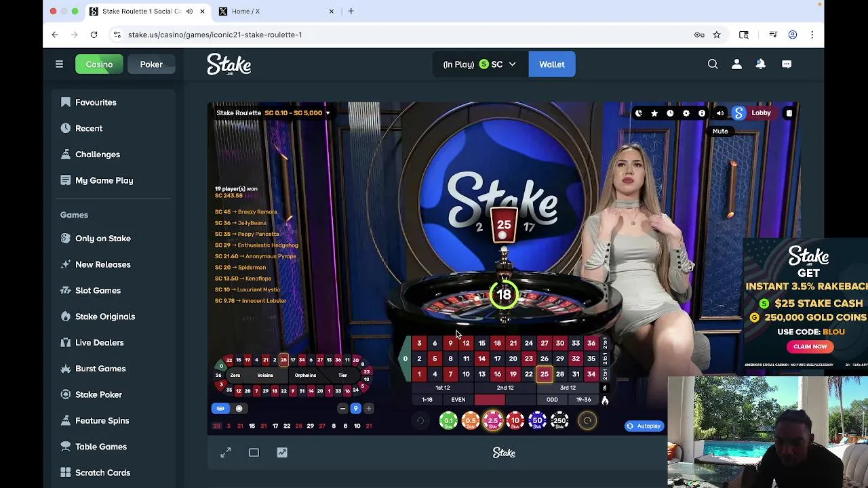Switch to theatre mode rectangle icon
868x488 pixels.
coord(254,453)
